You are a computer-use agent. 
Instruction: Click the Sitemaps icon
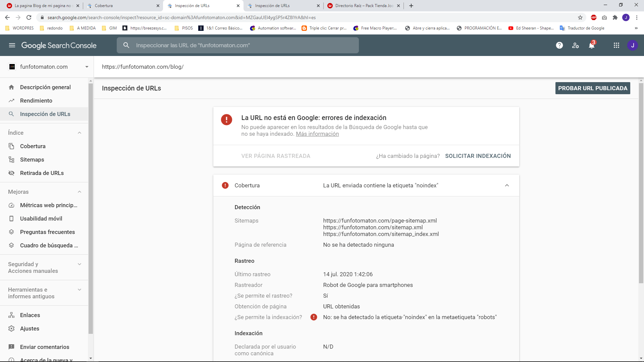click(11, 160)
